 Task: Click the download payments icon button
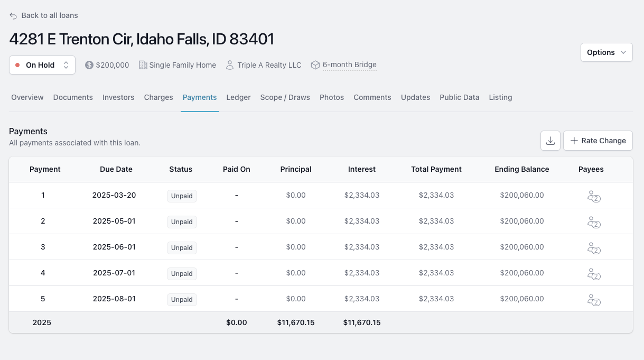click(x=550, y=141)
